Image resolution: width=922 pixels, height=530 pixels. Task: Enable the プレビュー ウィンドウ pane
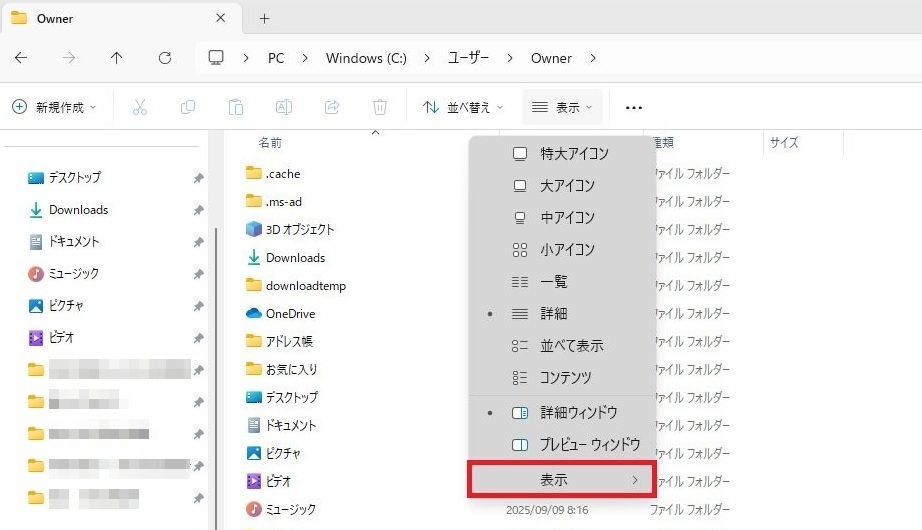tap(589, 444)
